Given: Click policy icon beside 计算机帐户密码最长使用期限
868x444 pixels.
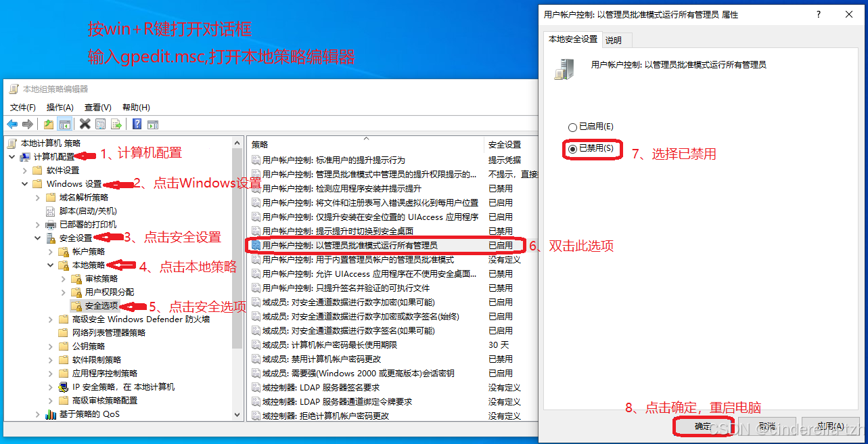Looking at the screenshot, I should coord(256,345).
